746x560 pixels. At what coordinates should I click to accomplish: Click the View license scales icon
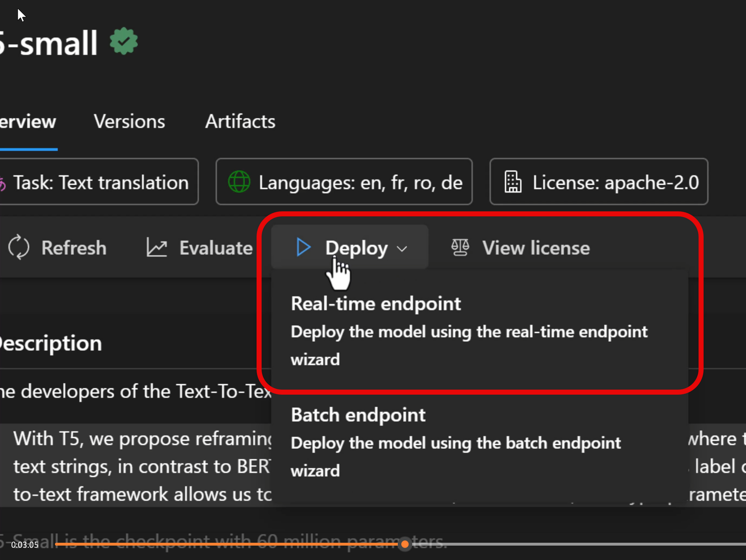(x=460, y=247)
